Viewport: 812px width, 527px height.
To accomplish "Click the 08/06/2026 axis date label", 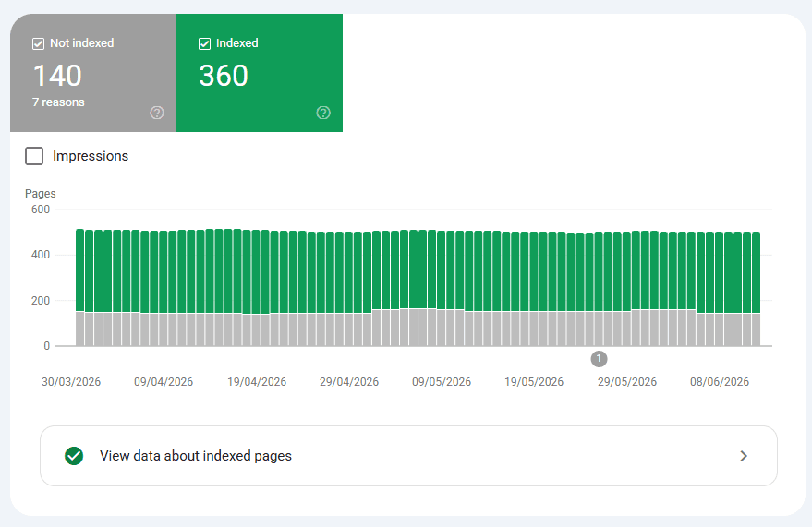I will coord(720,382).
